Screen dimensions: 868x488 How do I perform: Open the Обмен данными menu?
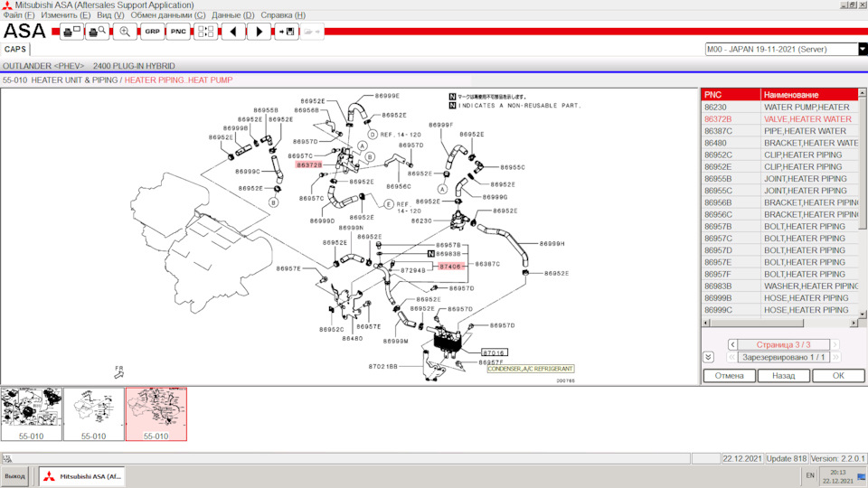click(168, 15)
